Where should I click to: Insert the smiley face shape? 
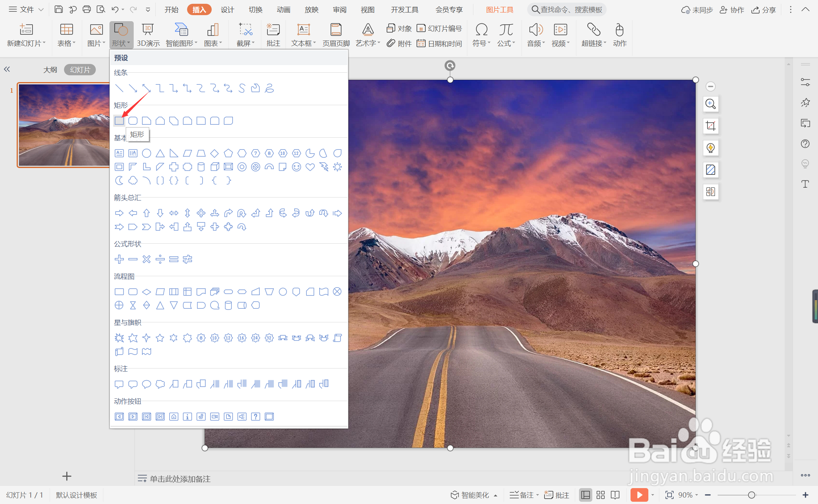[297, 167]
